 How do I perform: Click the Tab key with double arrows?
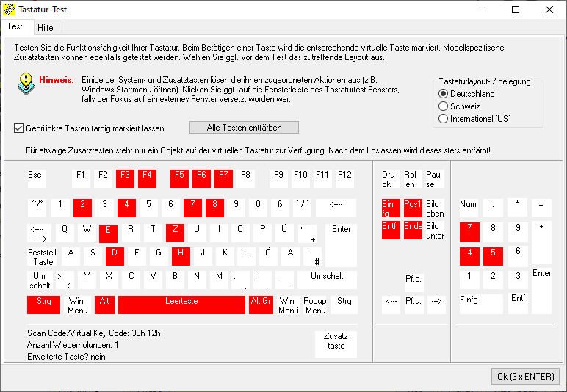coord(39,233)
